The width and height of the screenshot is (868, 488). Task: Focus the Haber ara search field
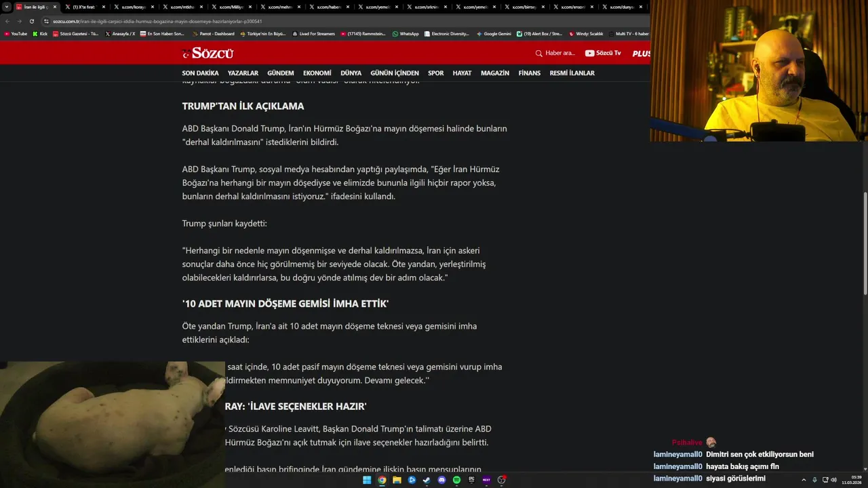pos(560,53)
